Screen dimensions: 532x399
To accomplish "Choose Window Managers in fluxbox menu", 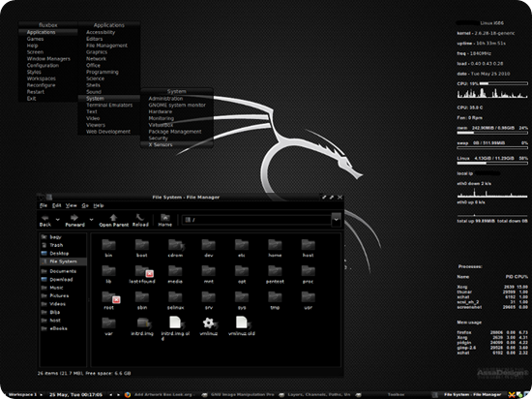I will pyautogui.click(x=48, y=59).
